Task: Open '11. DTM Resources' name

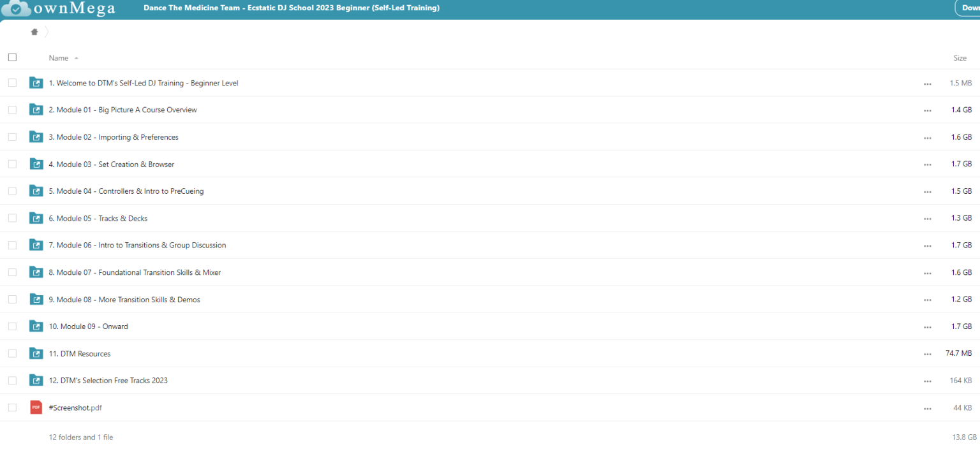Action: (x=80, y=353)
